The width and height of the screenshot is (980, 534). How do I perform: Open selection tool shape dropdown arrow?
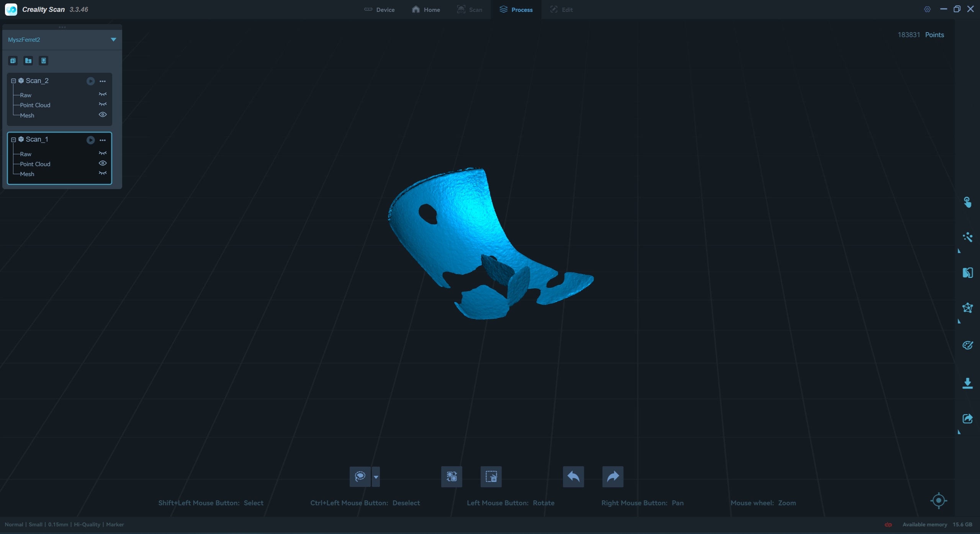(376, 477)
